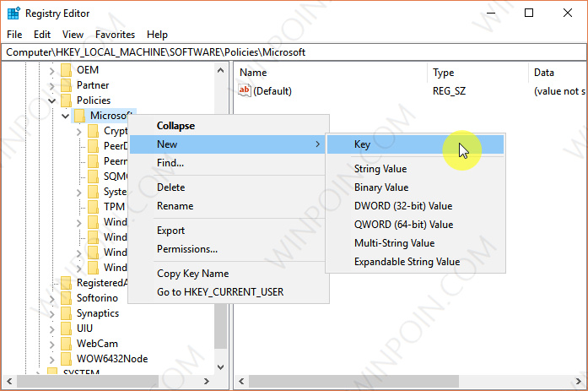Click the Registry Editor app icon in title bar
Screen dimensions: 588x391
coord(13,14)
